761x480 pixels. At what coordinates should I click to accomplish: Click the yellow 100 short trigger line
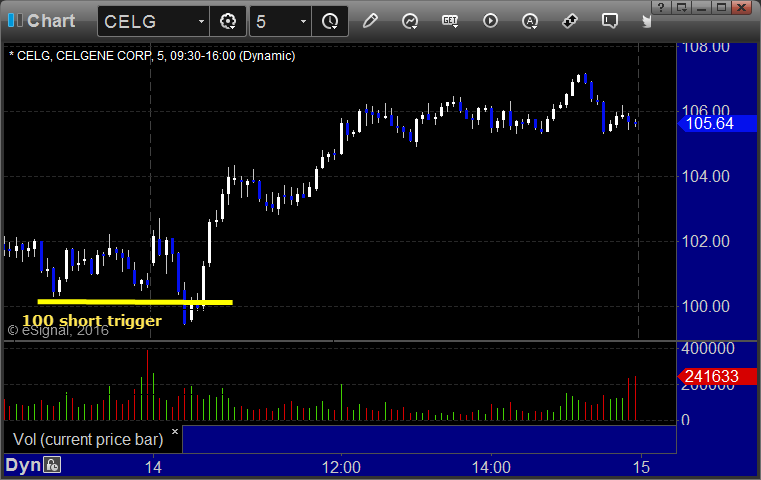coord(135,302)
